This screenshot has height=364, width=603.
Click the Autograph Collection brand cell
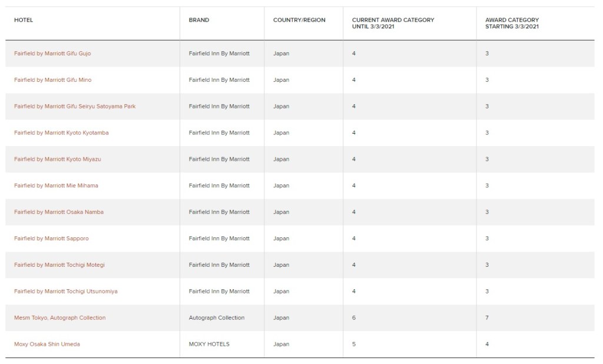217,318
